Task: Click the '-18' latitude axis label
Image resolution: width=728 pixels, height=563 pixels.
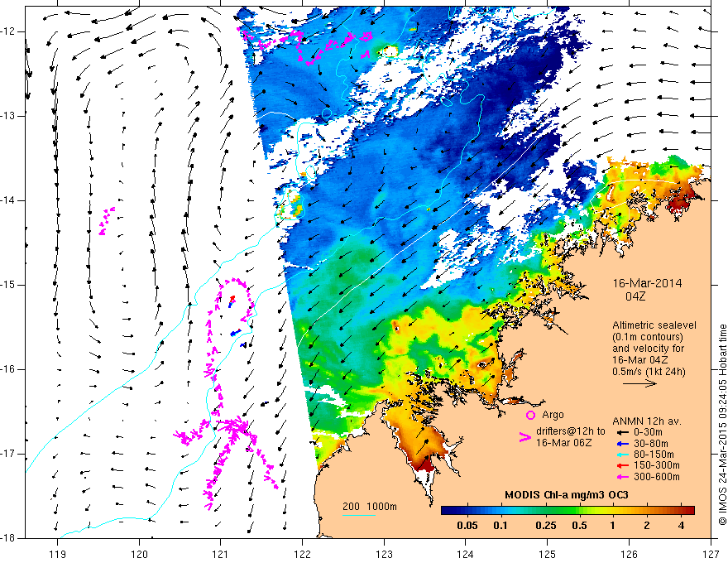Action: (x=8, y=538)
